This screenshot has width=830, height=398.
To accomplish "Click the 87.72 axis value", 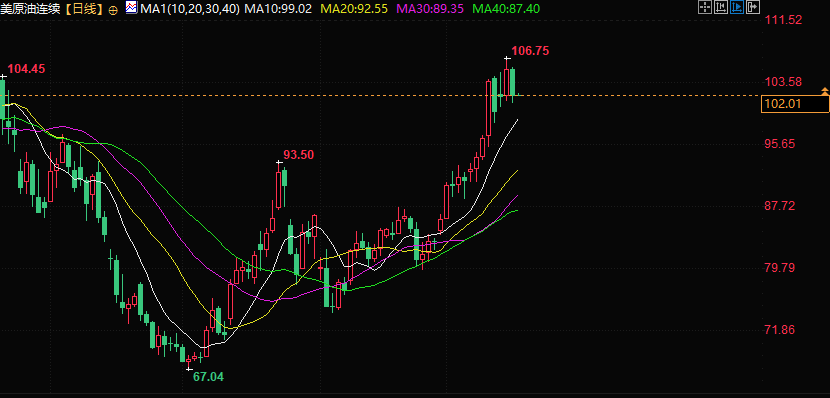I will coord(780,205).
